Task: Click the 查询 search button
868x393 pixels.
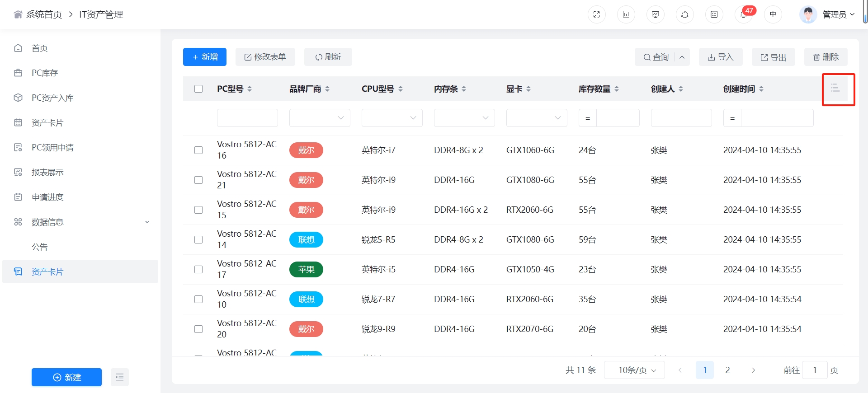Action: pyautogui.click(x=655, y=57)
